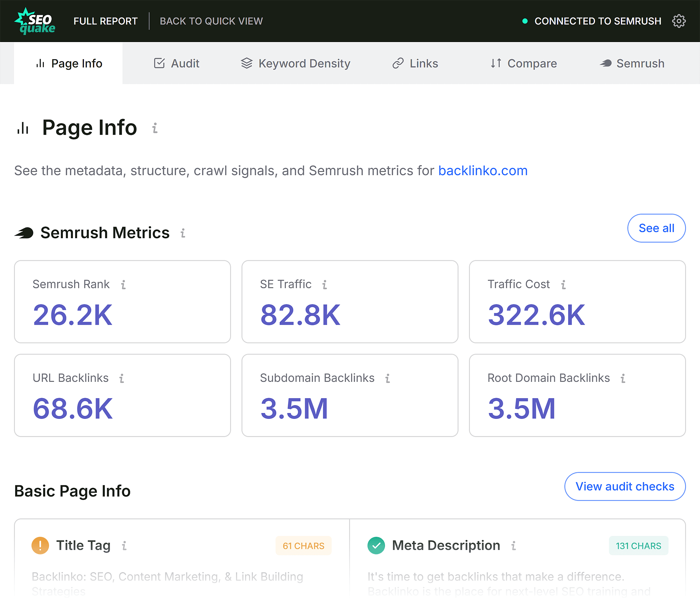Click the Semrush Rank value 26.2K
Screen dimensions: 700x606
coord(72,315)
